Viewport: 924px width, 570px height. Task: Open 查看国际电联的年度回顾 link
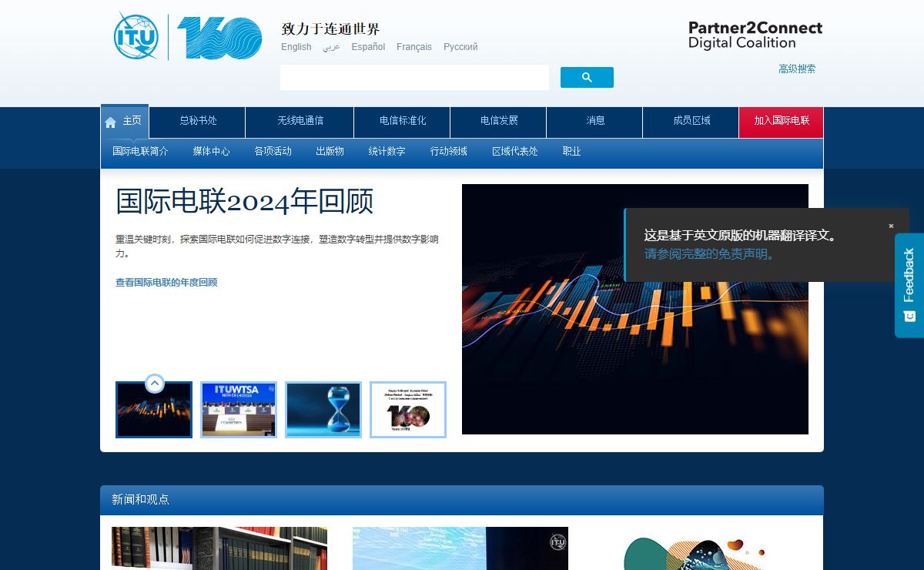coord(166,283)
